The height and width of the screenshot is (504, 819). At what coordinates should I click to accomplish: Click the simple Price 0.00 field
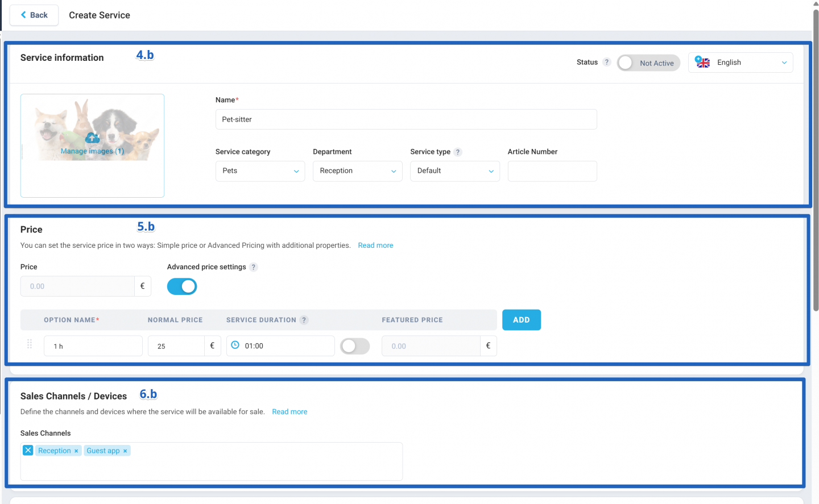coord(77,286)
